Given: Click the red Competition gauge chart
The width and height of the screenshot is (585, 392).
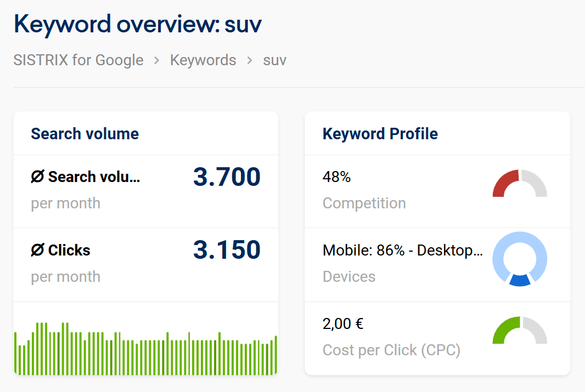Looking at the screenshot, I should (520, 184).
